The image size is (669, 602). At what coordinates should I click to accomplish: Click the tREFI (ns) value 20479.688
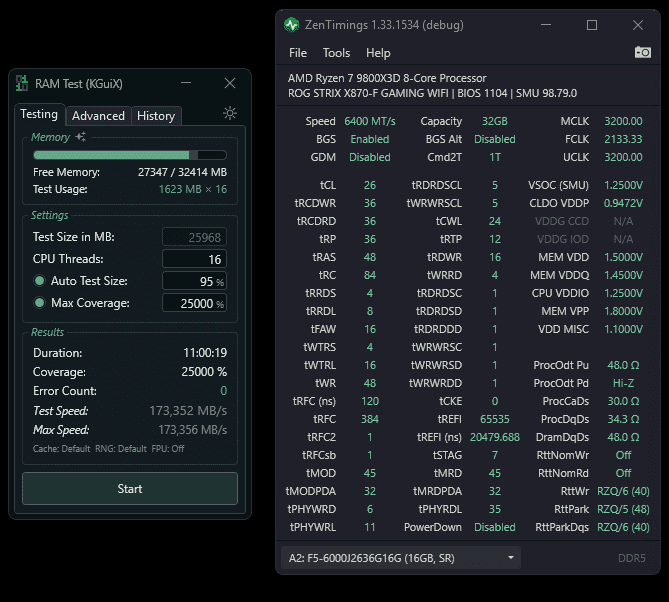(494, 437)
